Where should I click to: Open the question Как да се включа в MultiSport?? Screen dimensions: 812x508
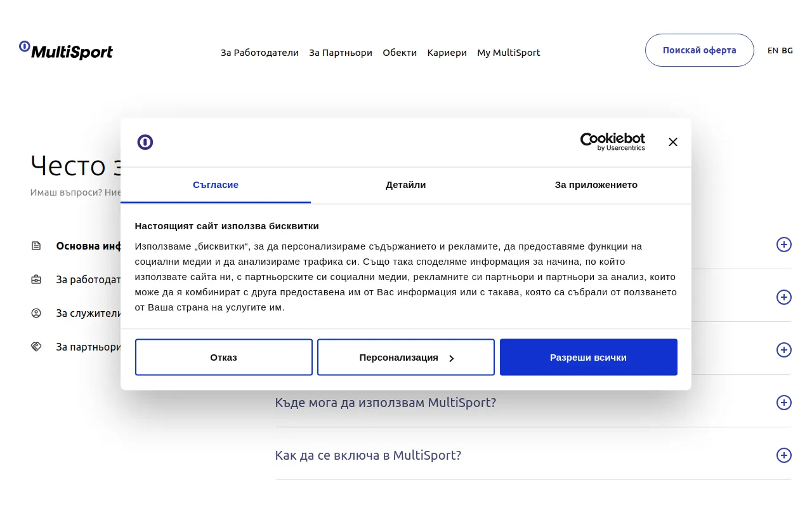point(368,455)
